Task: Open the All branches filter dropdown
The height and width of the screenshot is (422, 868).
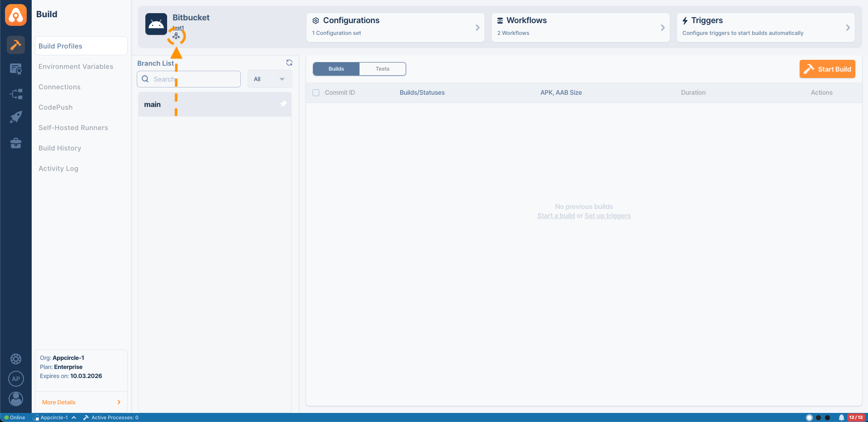Action: [269, 79]
